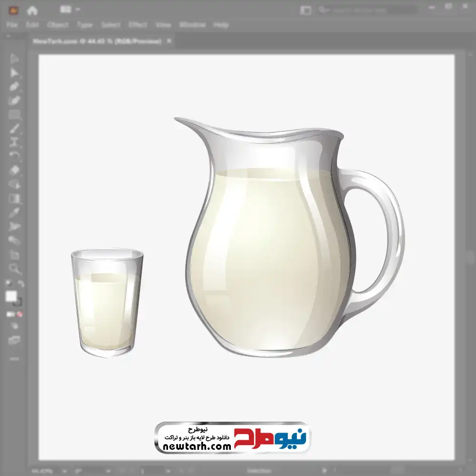
Task: Reset to default fill and stroke
Action: point(8,284)
